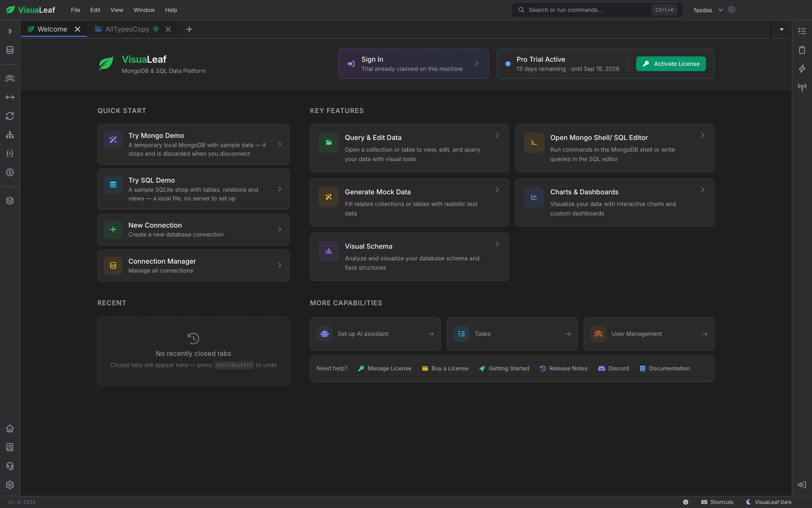The image size is (812, 508).
Task: Open the User Management card
Action: (649, 334)
